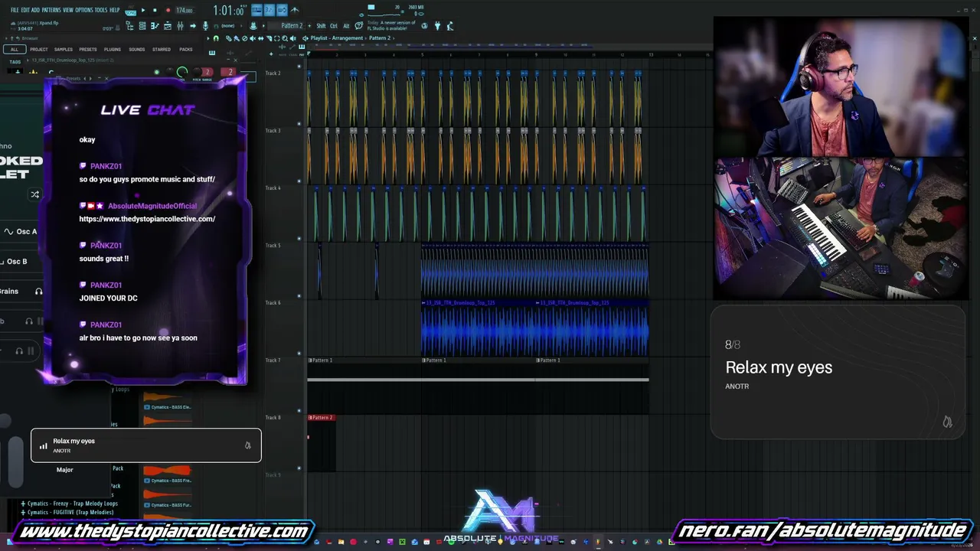Screen dimensions: 980x551
Task: Toggle the red Record button
Action: (x=168, y=10)
